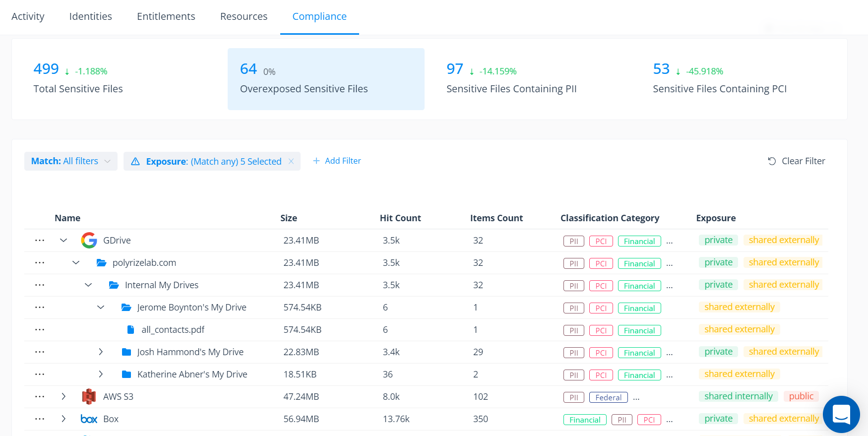Open three-dot menu for AWS S3 row
The height and width of the screenshot is (436, 868).
coord(40,397)
